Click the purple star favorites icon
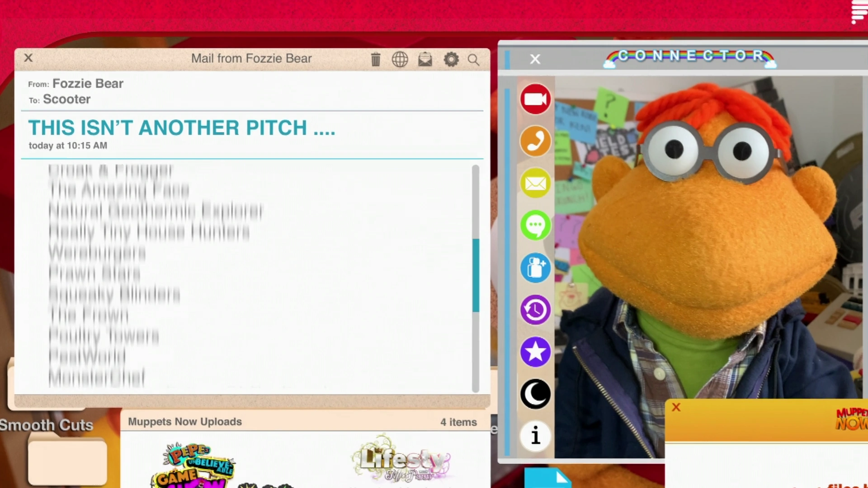Screen dimensions: 868x488 pos(535,352)
